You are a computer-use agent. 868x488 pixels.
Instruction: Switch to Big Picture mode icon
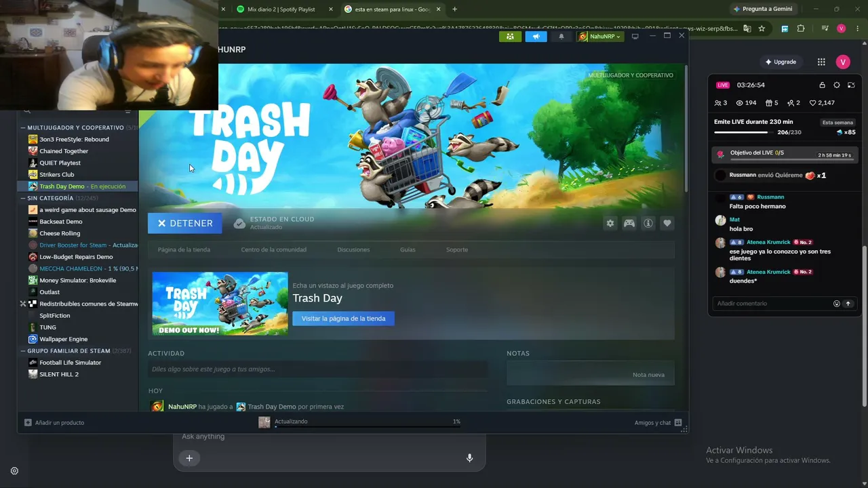[635, 37]
